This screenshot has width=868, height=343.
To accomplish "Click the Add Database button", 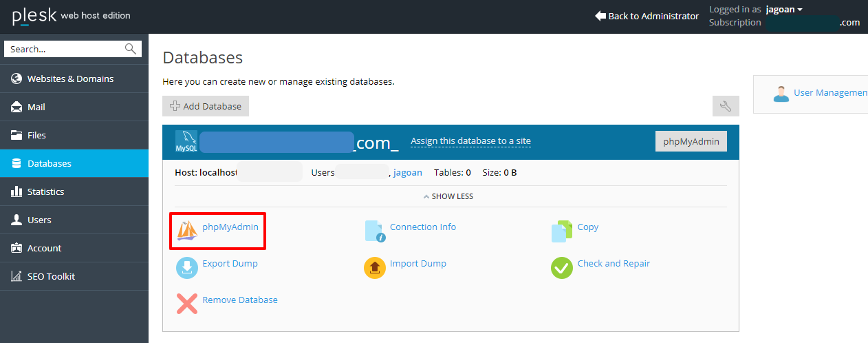I will pyautogui.click(x=206, y=106).
